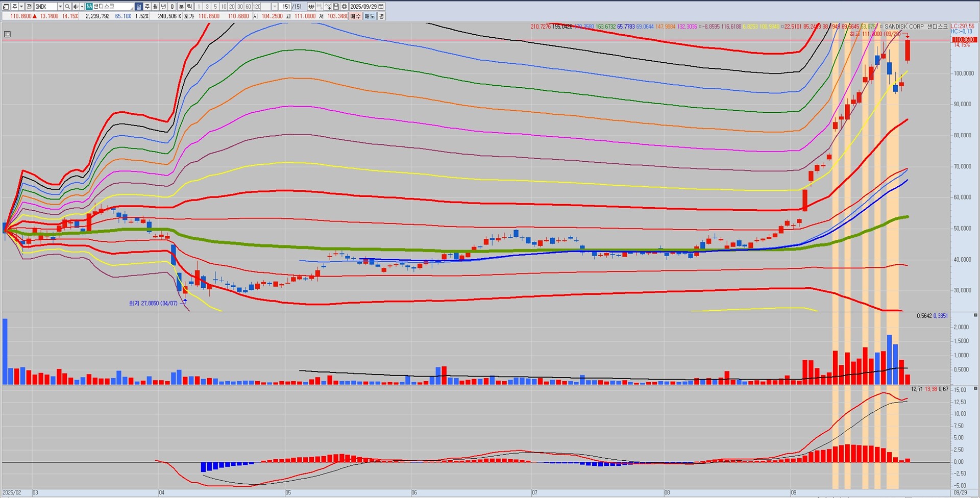Click the small square before 22,5101 legend
This screenshot has width=980, height=498.
[x=782, y=27]
